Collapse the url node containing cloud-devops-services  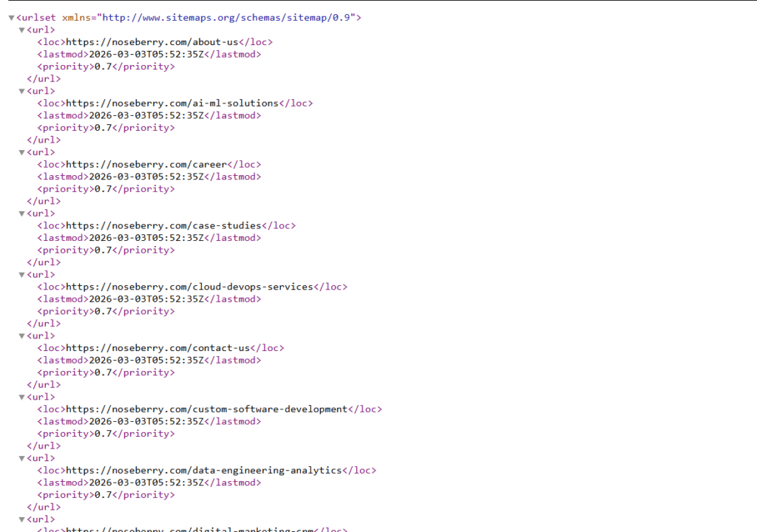21,275
